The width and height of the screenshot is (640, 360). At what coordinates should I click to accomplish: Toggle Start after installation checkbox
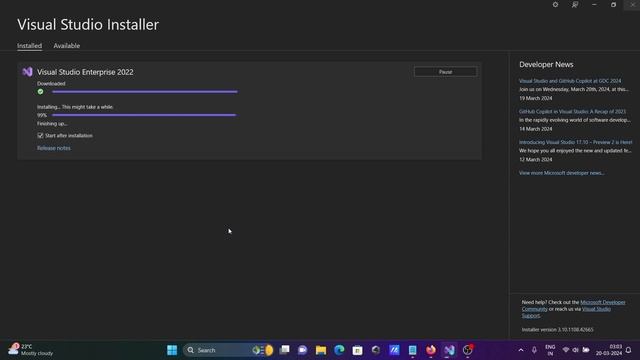(x=40, y=136)
